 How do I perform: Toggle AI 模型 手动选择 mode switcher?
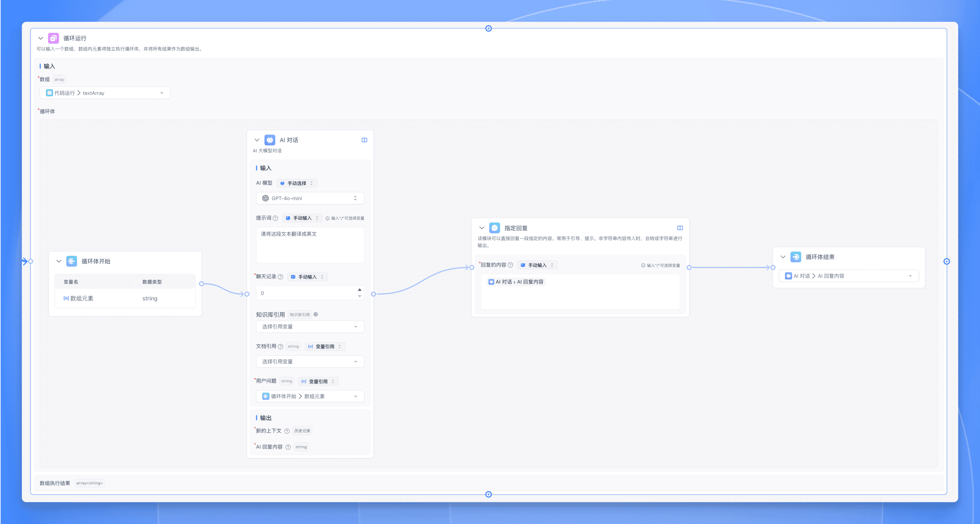click(297, 183)
